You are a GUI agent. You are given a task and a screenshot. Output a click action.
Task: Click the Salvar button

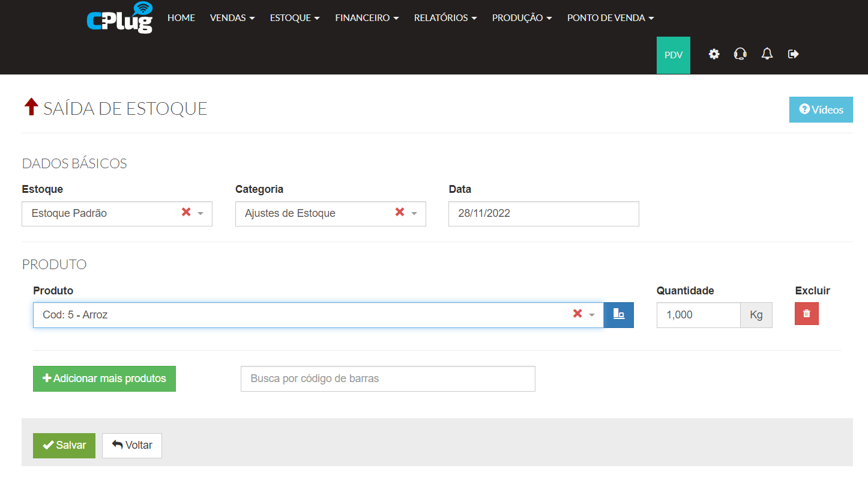[64, 445]
